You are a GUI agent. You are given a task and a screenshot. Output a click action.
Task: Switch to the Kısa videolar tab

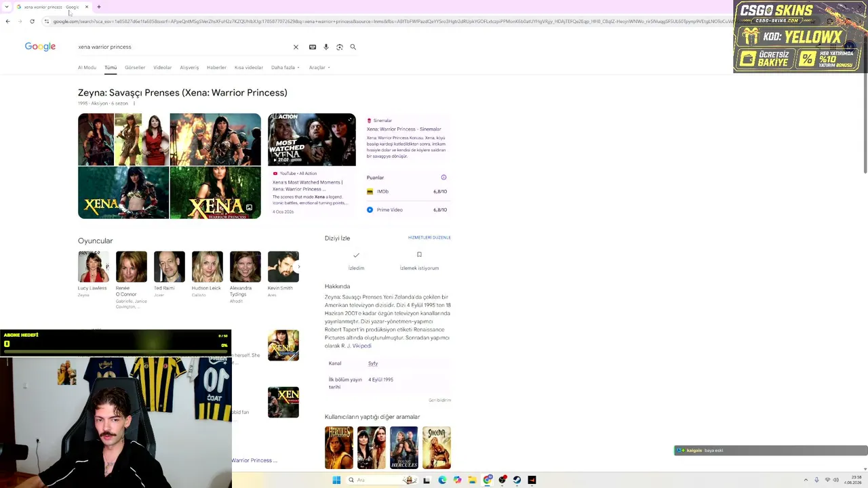tap(249, 68)
